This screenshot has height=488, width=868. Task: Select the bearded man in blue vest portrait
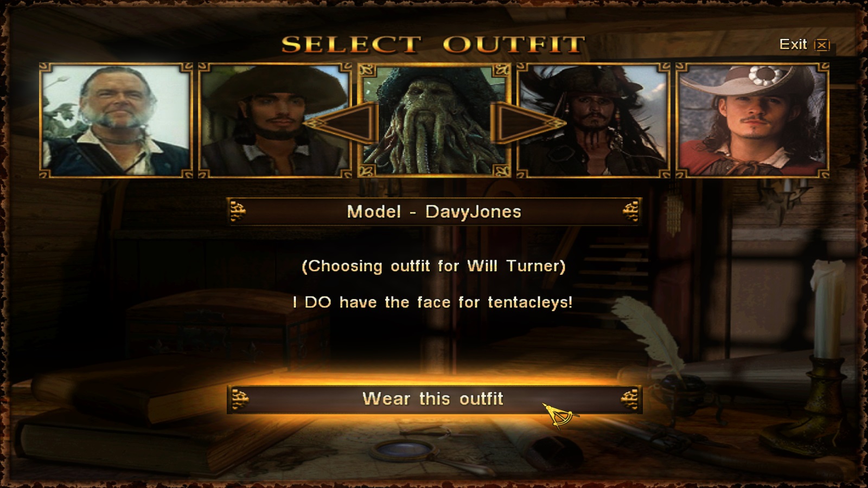tap(116, 120)
